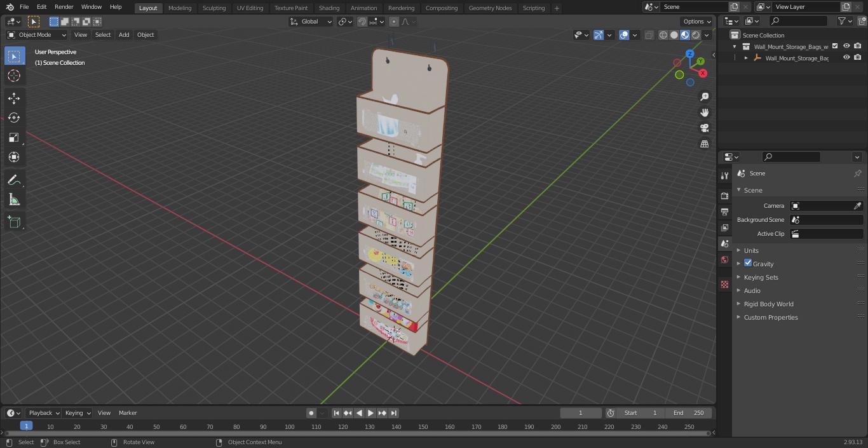Viewport: 868px width, 448px height.
Task: Open the Output properties tab
Action: pos(724,212)
